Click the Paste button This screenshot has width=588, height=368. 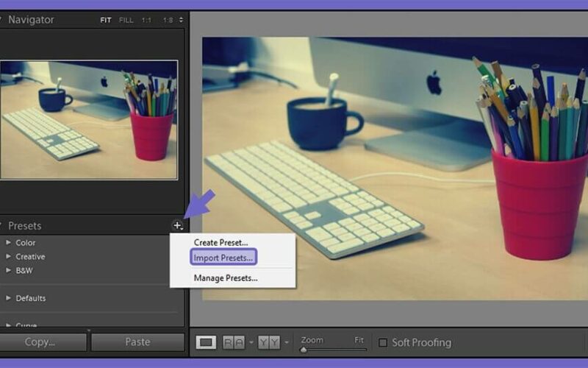137,342
